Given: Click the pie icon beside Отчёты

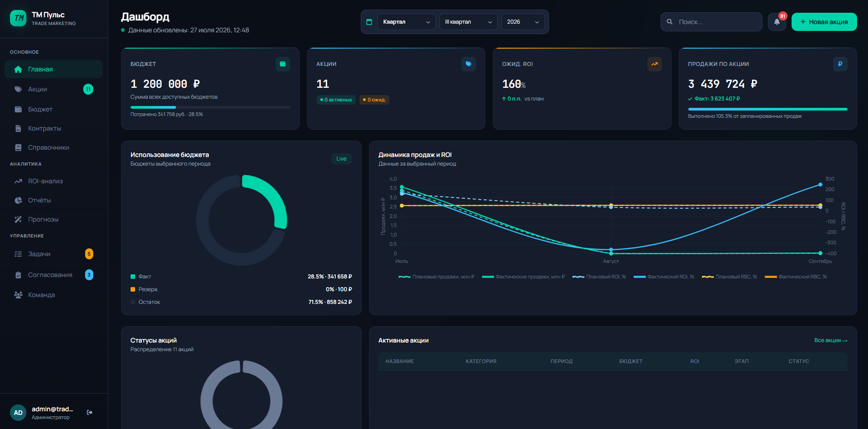Looking at the screenshot, I should click(x=18, y=200).
